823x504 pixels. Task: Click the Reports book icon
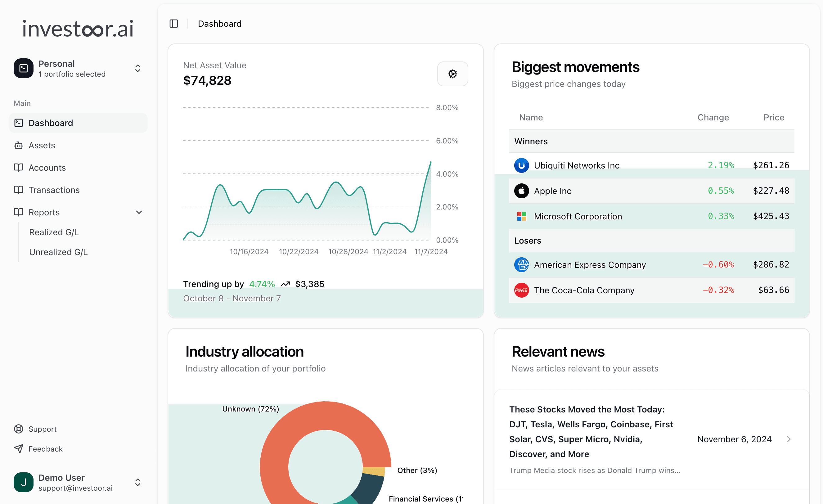(19, 212)
